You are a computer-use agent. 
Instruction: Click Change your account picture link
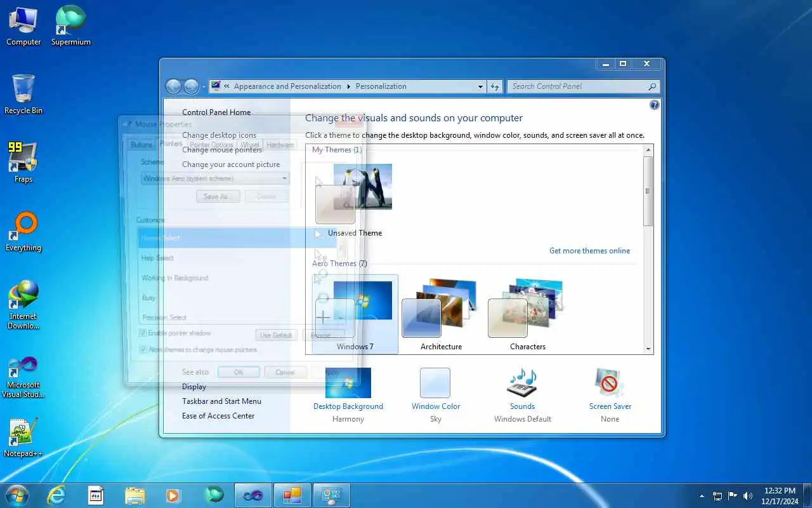coord(231,164)
